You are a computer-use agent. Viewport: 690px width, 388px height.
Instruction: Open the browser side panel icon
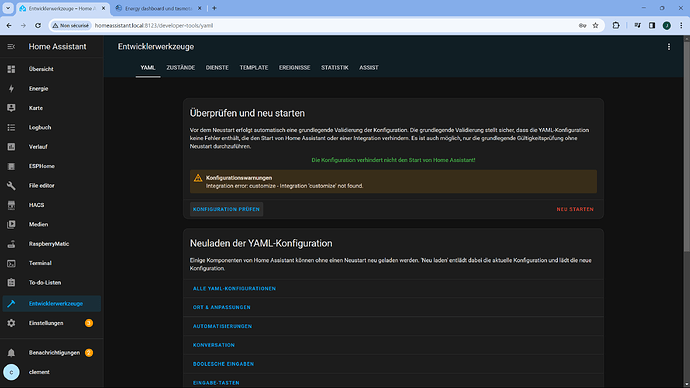pyautogui.click(x=652, y=26)
